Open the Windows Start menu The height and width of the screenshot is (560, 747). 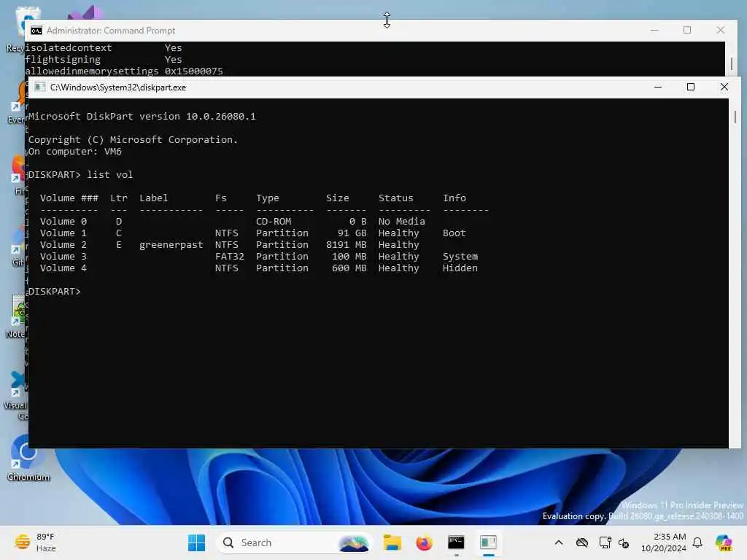(196, 542)
